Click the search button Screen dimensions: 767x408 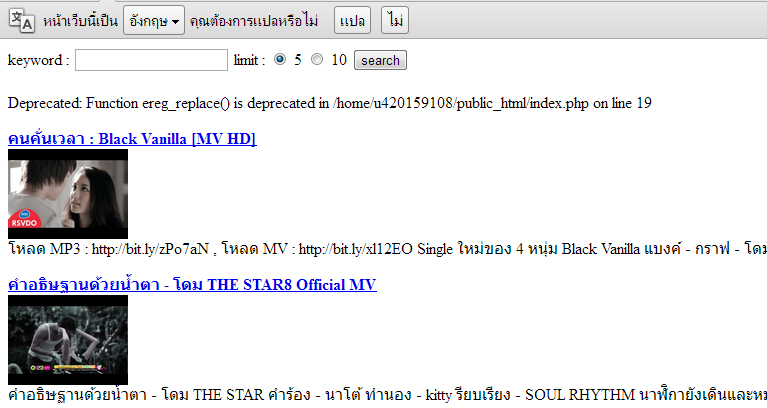[380, 60]
